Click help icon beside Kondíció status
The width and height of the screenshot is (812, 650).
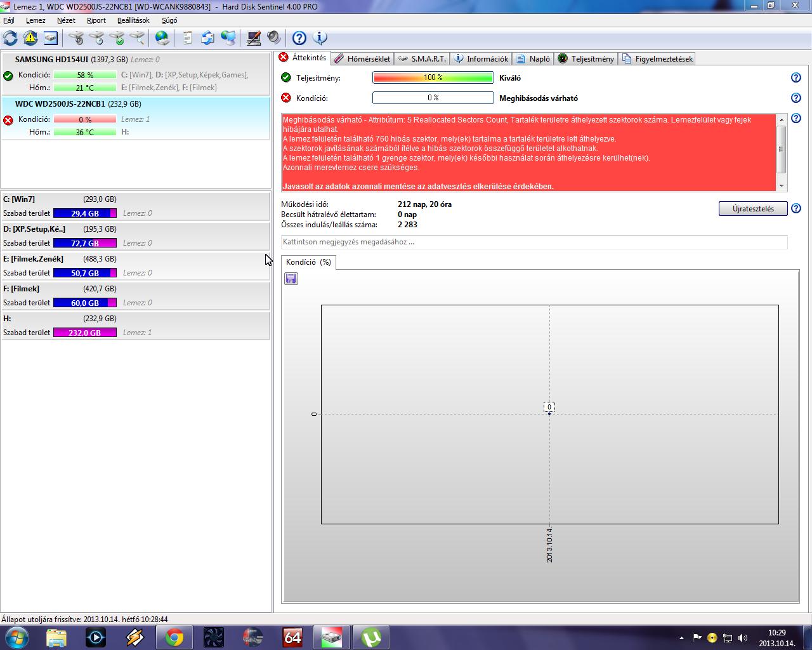796,98
